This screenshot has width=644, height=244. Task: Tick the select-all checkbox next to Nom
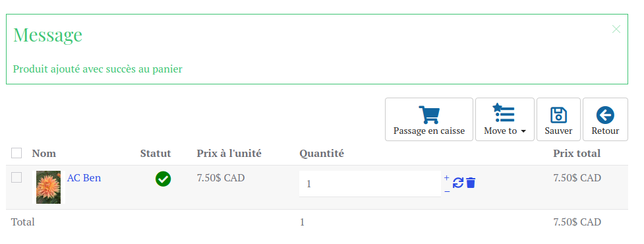tap(16, 153)
